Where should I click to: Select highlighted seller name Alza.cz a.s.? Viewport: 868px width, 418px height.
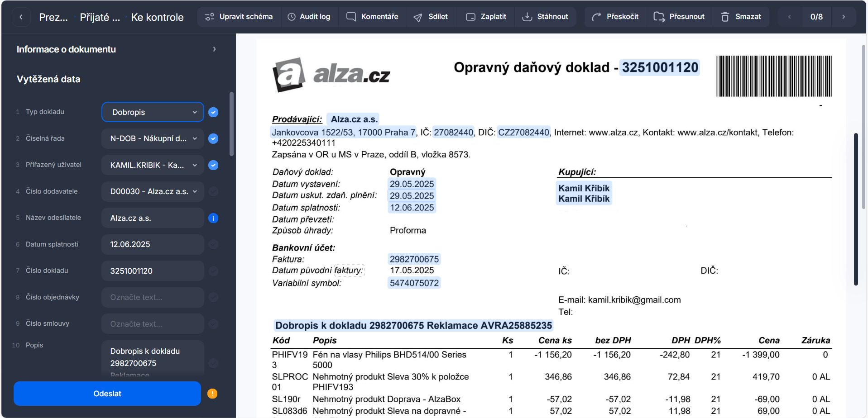click(354, 119)
